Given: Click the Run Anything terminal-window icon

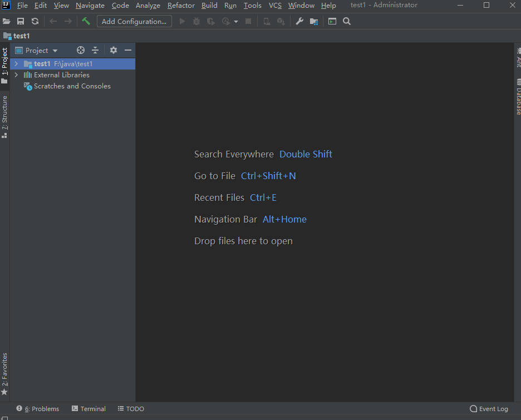Looking at the screenshot, I should tap(332, 22).
